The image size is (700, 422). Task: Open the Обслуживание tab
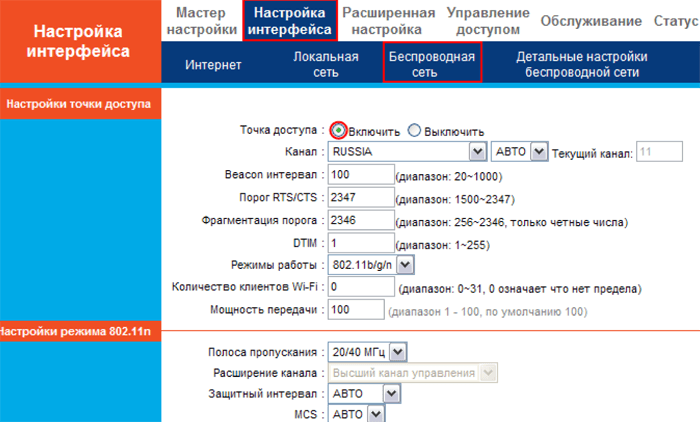coord(591,21)
